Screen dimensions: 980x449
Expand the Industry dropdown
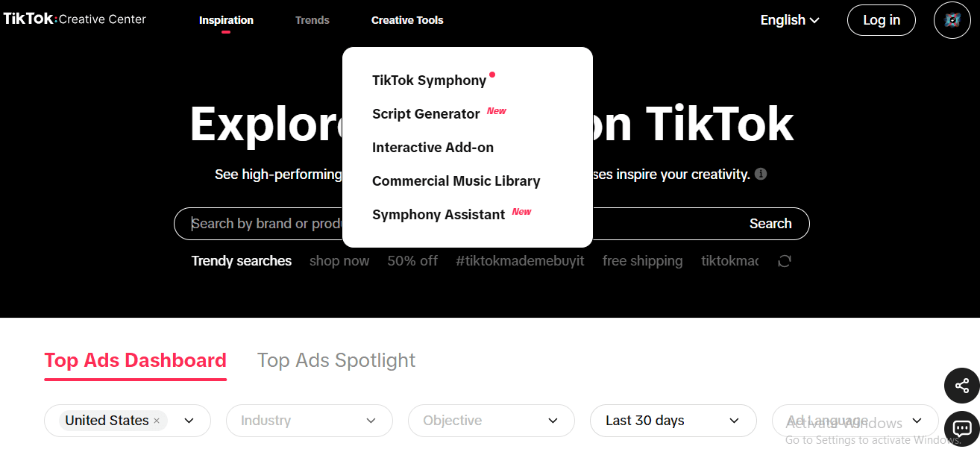309,421
